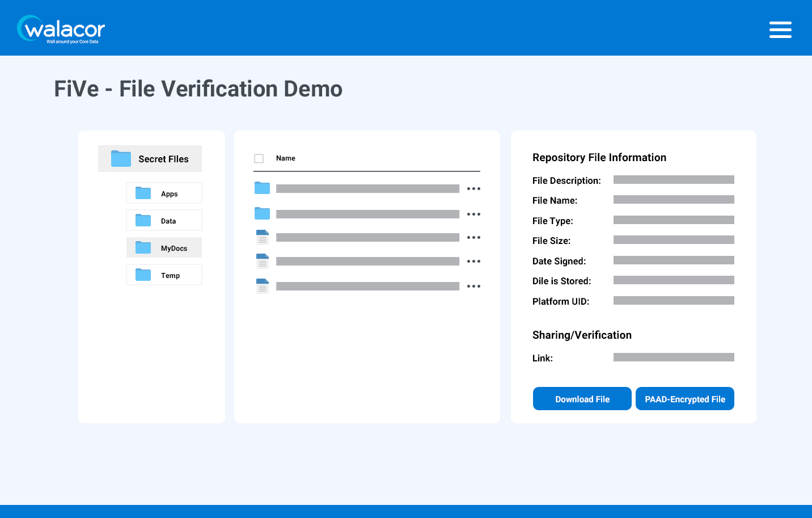Screen dimensions: 812x518
Task: Click first document icon in file list
Action: (x=262, y=237)
